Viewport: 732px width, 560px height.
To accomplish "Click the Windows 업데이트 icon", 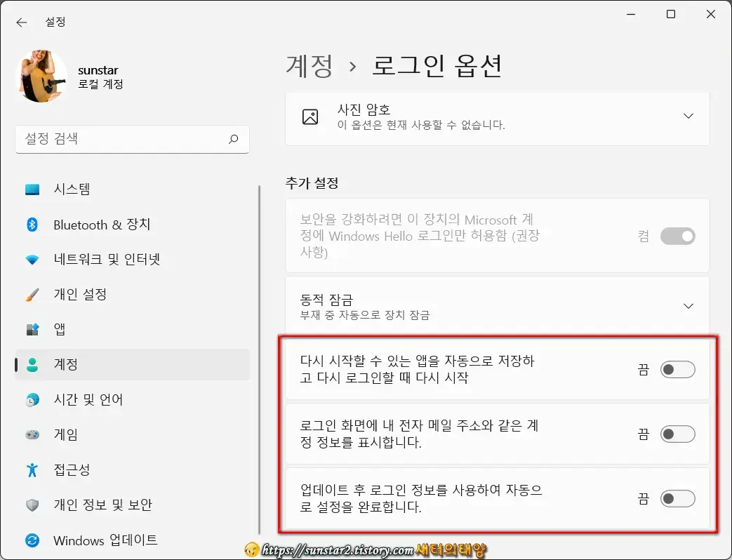I will [33, 540].
